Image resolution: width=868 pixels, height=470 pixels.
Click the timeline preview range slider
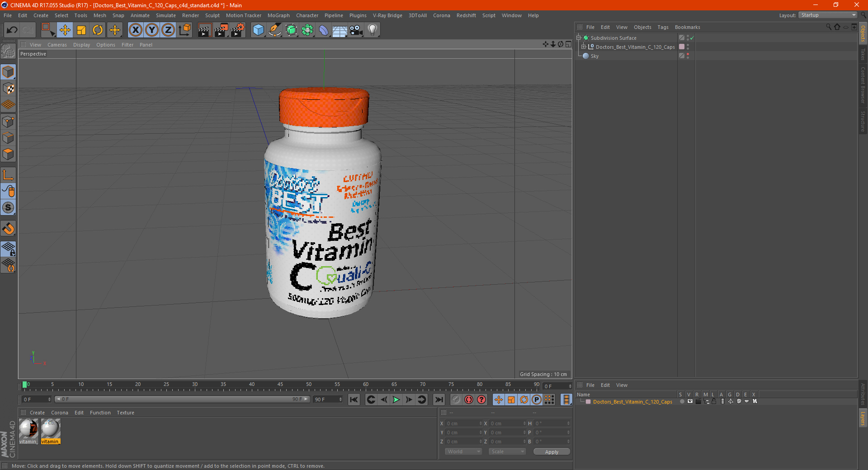pos(182,399)
